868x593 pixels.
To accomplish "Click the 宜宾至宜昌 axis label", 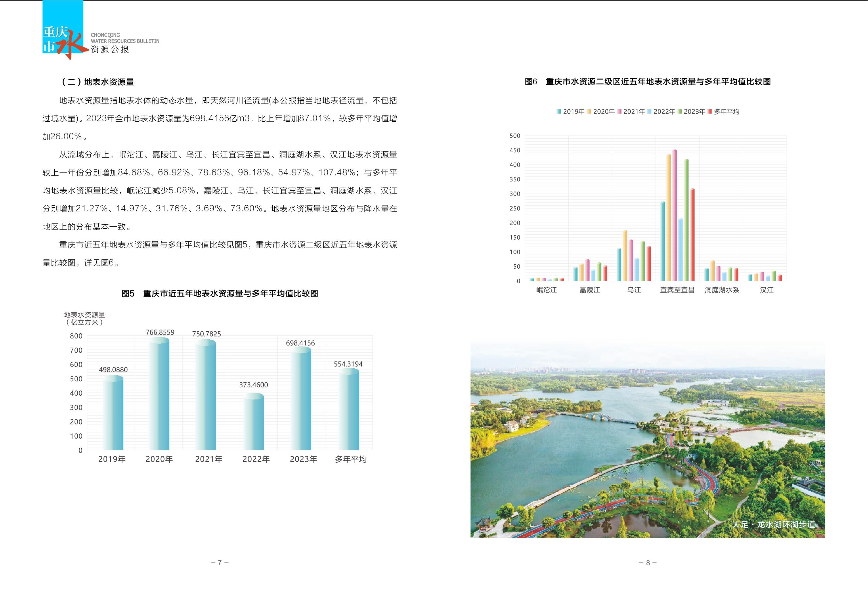I will point(677,290).
